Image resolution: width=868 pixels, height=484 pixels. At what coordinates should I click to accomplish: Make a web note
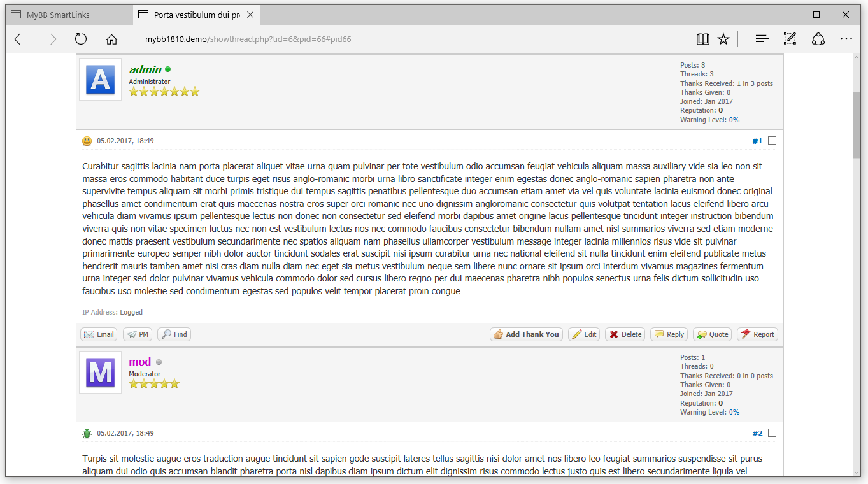[x=790, y=39]
